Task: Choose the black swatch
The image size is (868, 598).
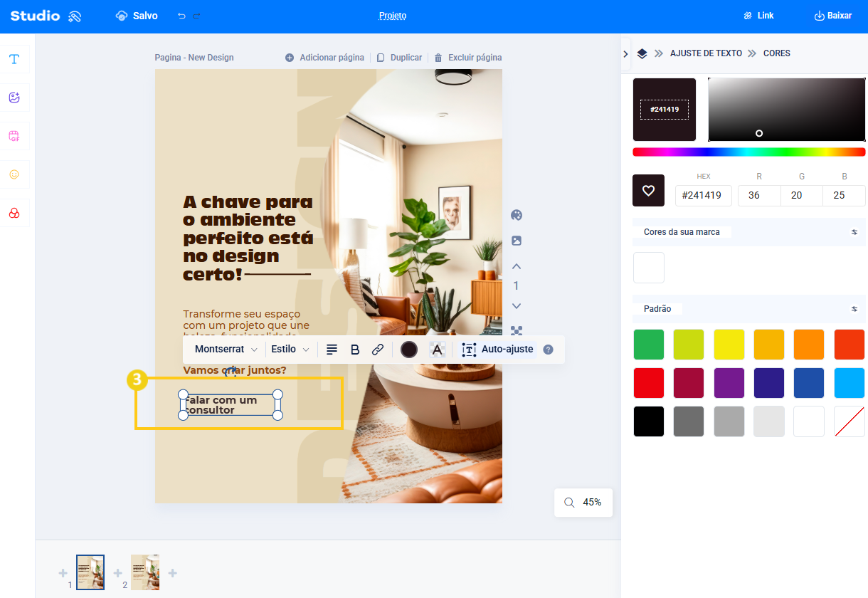Action: 648,421
